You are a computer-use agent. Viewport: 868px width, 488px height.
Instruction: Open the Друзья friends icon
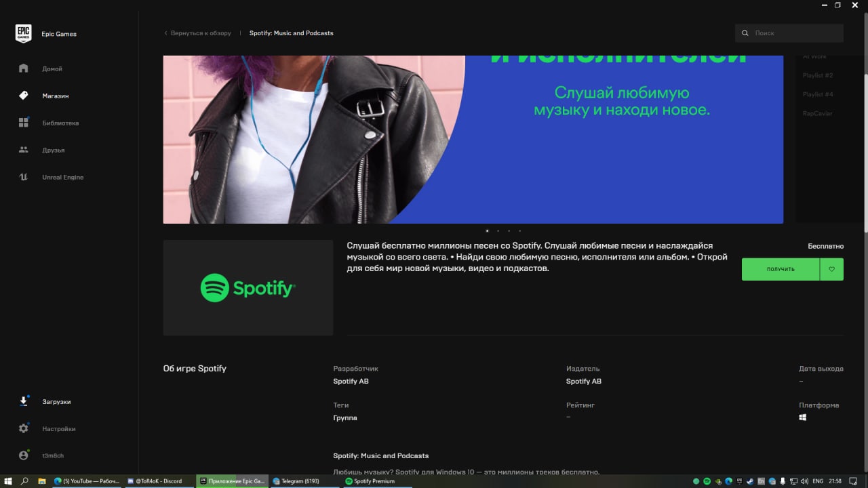(x=24, y=150)
